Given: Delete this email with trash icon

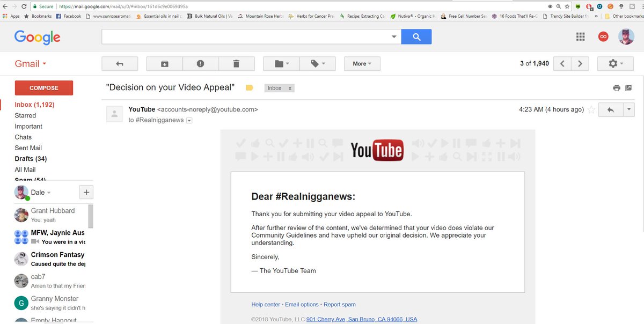Looking at the screenshot, I should click(x=236, y=64).
